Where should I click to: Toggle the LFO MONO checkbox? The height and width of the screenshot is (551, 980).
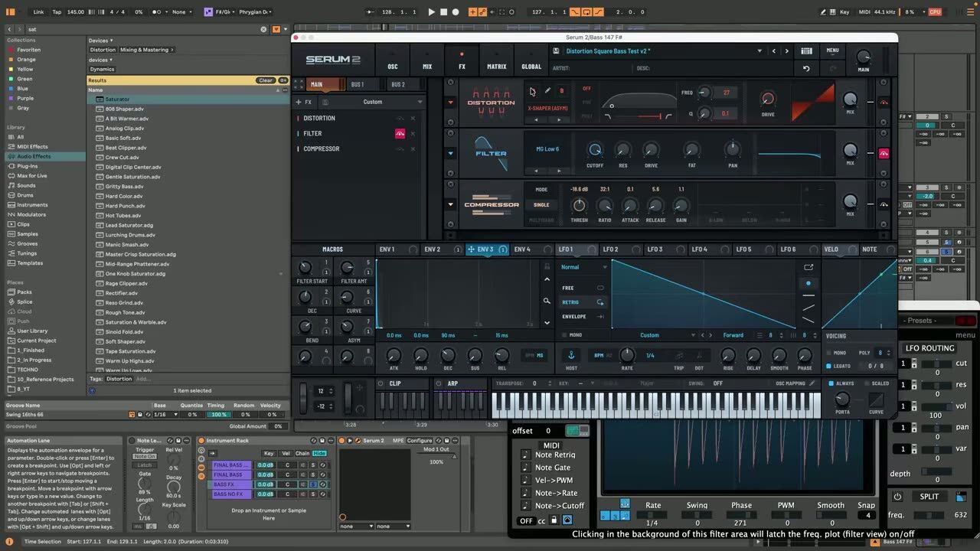coord(565,335)
